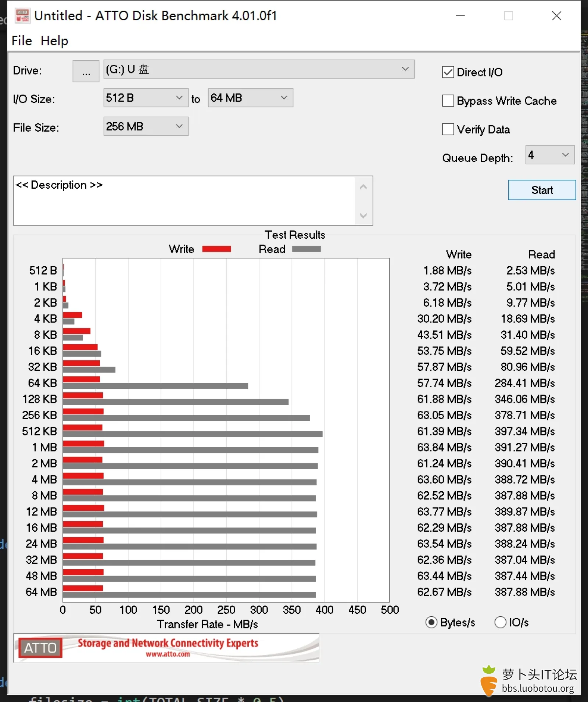
Task: Close the ATTO Disk Benchmark window
Action: (x=557, y=16)
